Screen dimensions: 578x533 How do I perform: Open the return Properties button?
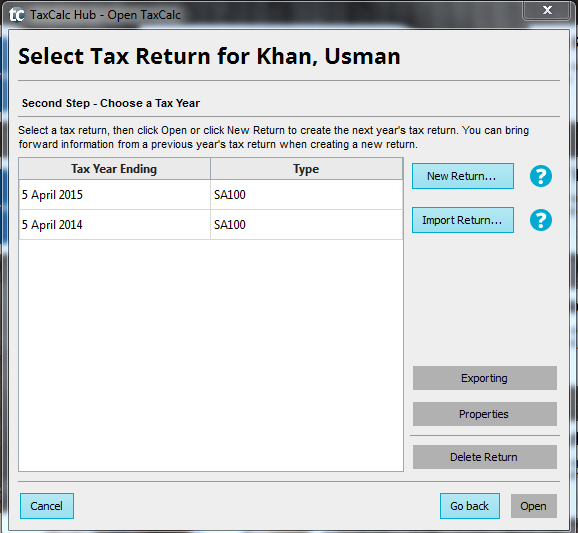(x=484, y=414)
